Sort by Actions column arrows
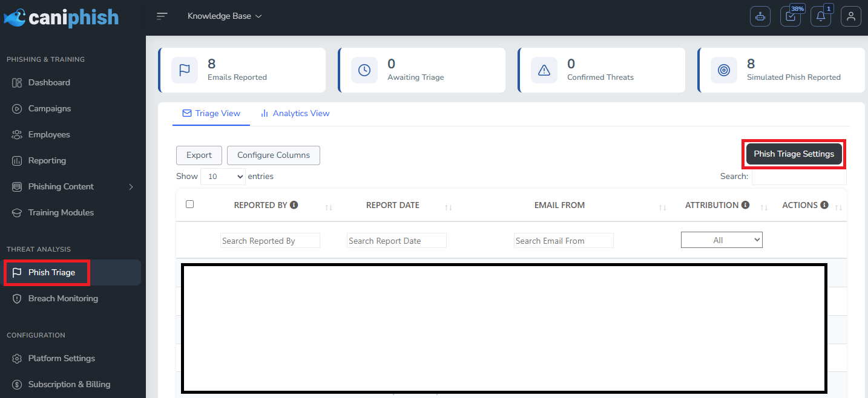Screen dimensions: 868x398 tap(838, 207)
